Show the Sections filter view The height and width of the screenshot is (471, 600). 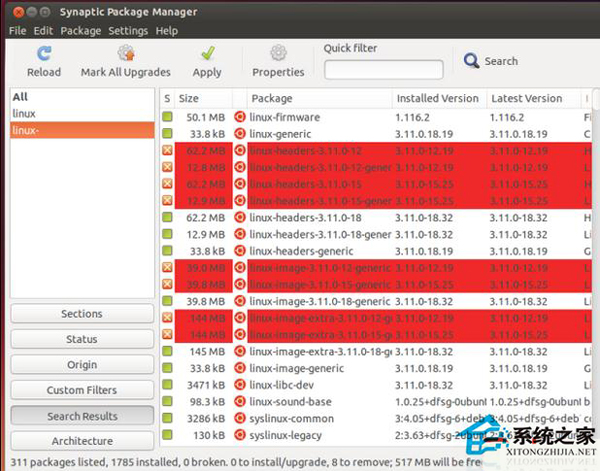point(82,314)
